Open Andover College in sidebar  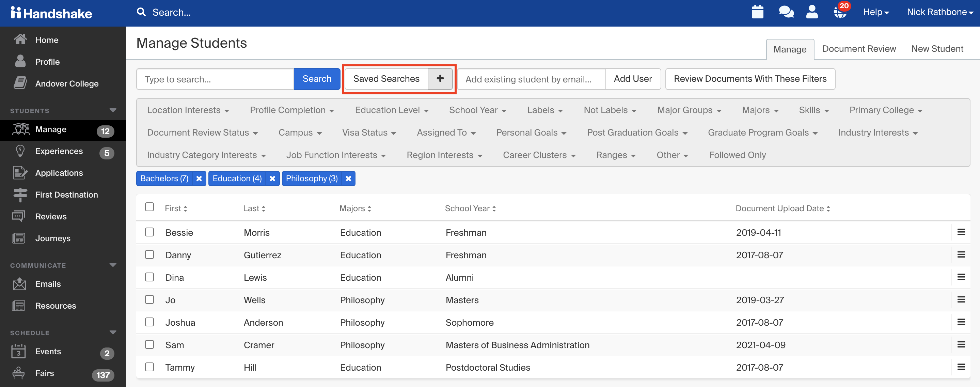(x=63, y=83)
